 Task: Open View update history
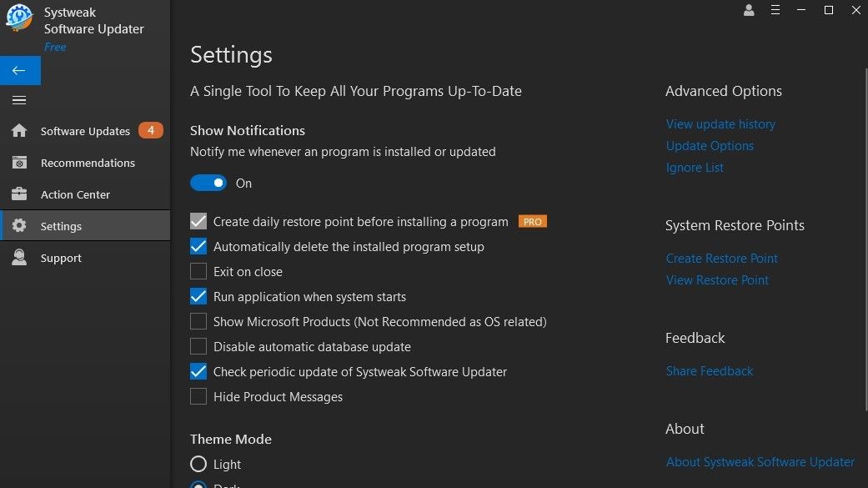coord(720,123)
